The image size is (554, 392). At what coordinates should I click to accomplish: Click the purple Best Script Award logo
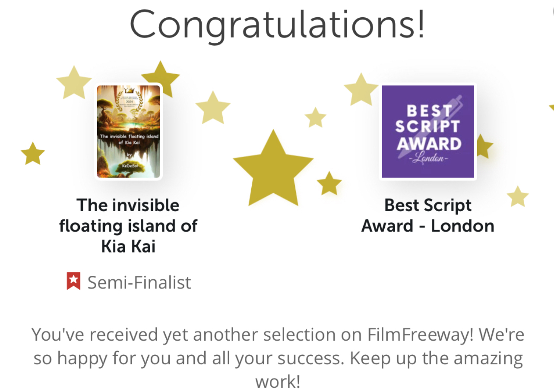point(428,132)
